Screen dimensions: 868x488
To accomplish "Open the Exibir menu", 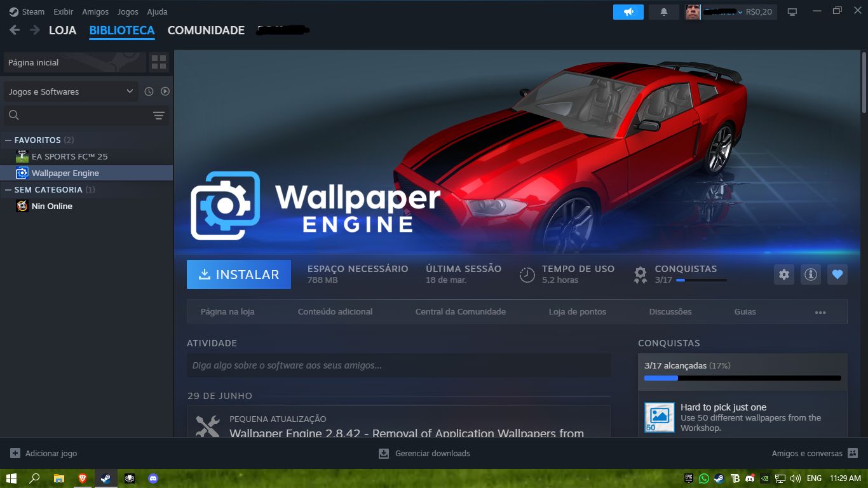I will 63,11.
